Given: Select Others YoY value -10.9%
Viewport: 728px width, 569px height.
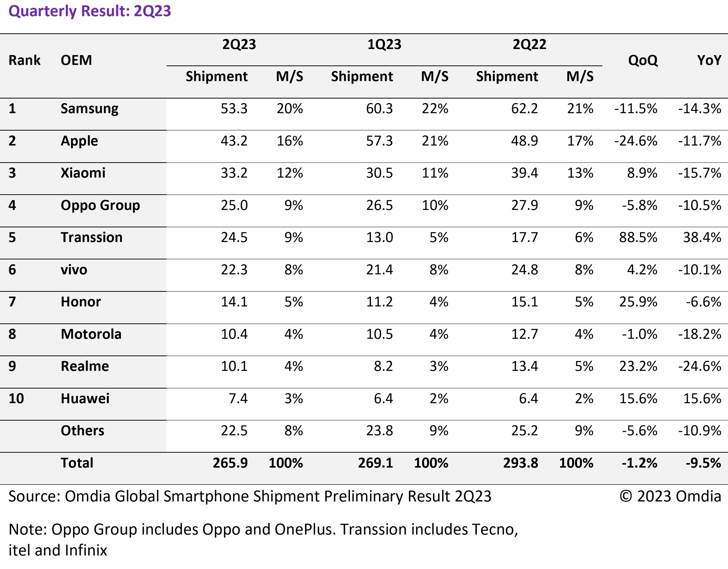Looking at the screenshot, I should click(700, 431).
